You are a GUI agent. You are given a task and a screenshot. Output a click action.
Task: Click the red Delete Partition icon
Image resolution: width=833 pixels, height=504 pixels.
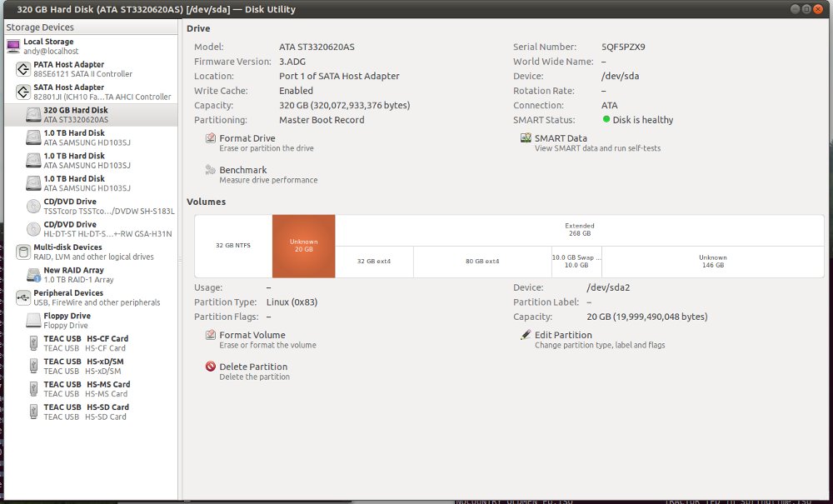(211, 367)
